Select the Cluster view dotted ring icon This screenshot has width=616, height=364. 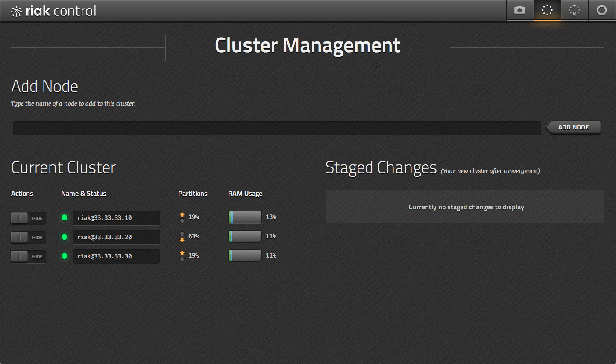pyautogui.click(x=547, y=10)
